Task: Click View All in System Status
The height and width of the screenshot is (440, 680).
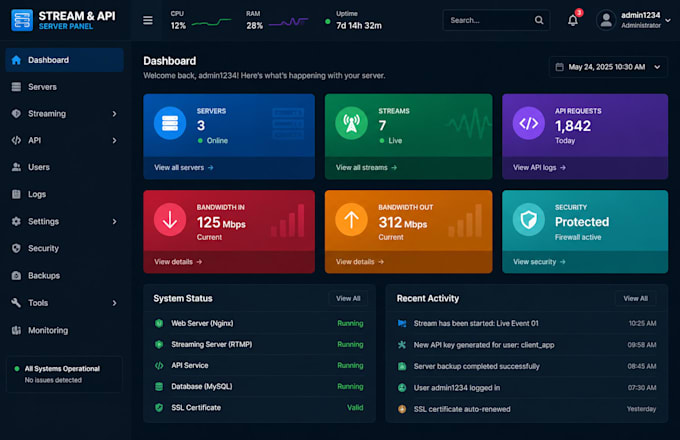Action: (348, 299)
